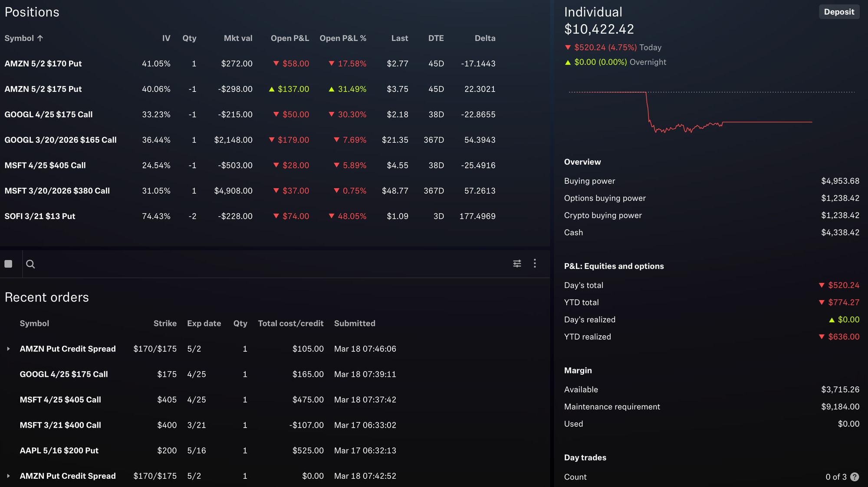868x487 pixels.
Task: Click the search magnifier icon
Action: (30, 264)
